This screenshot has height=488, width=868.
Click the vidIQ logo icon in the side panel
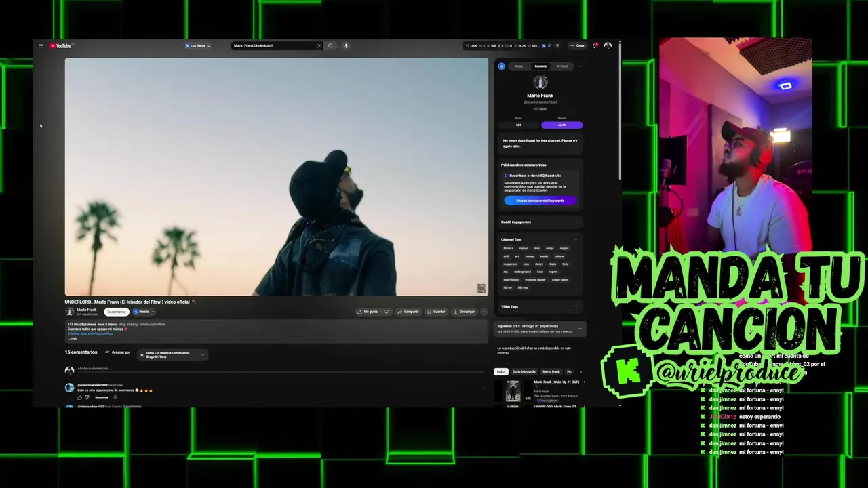pos(502,66)
